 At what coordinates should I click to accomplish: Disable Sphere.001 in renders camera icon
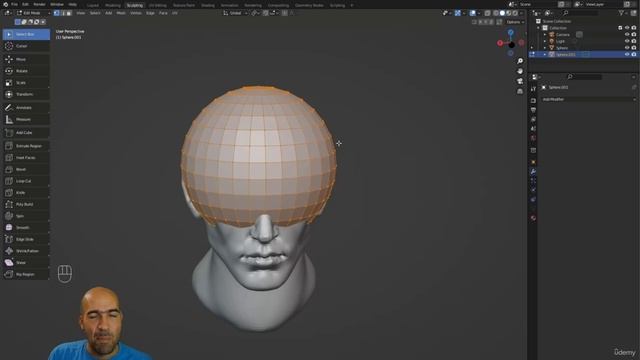[x=634, y=54]
